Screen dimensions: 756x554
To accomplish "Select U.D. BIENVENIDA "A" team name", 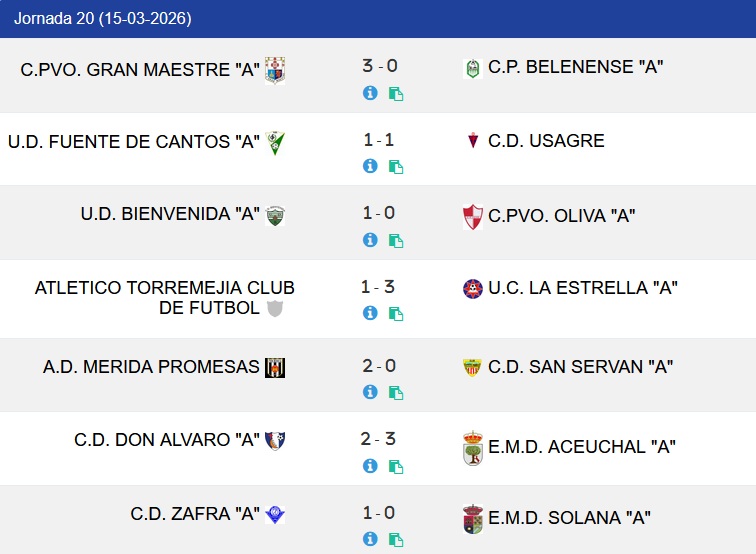I will point(170,214).
